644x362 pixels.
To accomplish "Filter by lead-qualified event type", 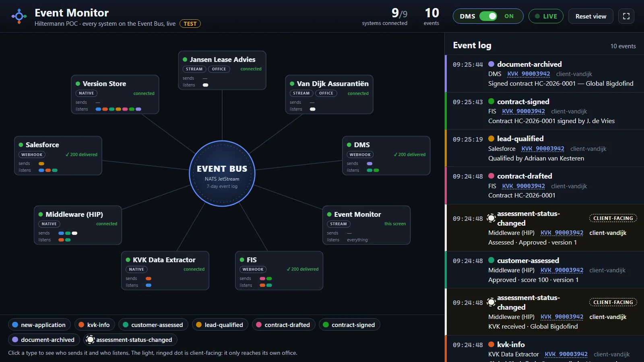I will pos(220,325).
